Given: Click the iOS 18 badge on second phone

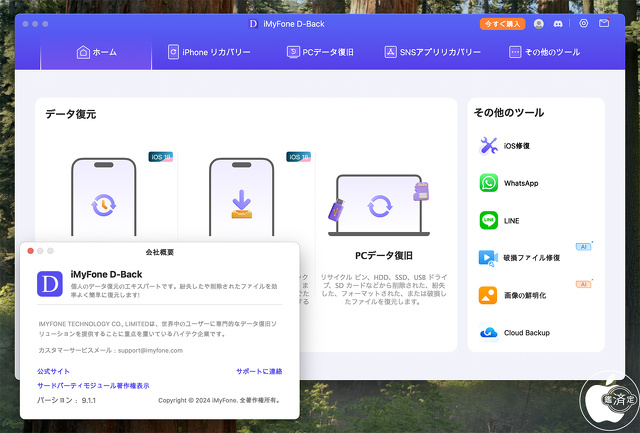Looking at the screenshot, I should tap(298, 157).
